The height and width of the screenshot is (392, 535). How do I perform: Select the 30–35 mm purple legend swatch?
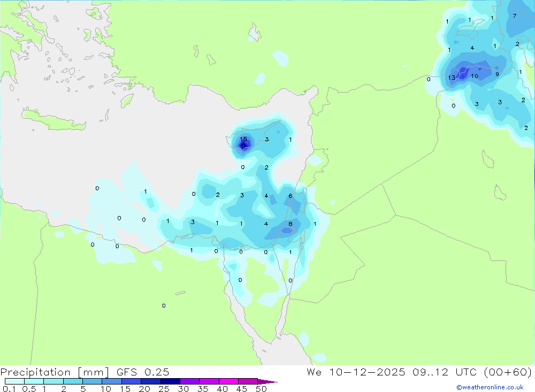[x=190, y=381]
